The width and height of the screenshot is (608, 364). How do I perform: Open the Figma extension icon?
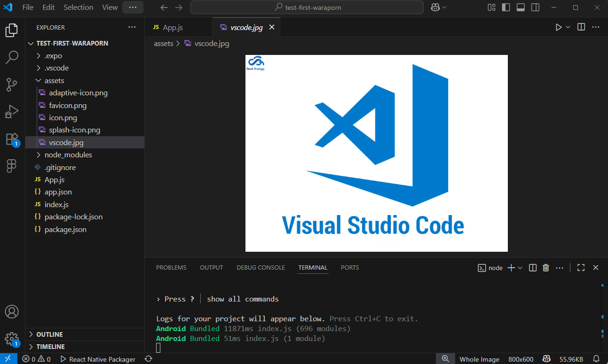(12, 166)
